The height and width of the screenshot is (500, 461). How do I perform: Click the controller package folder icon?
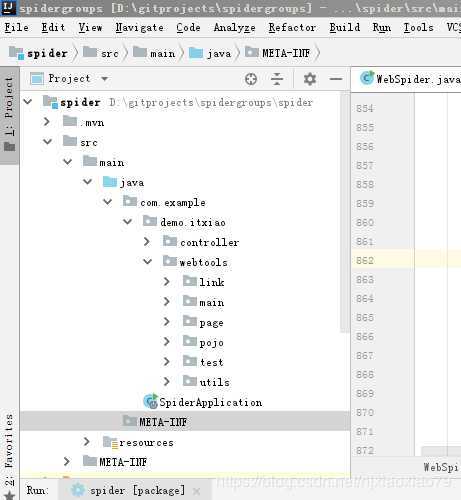pos(170,241)
